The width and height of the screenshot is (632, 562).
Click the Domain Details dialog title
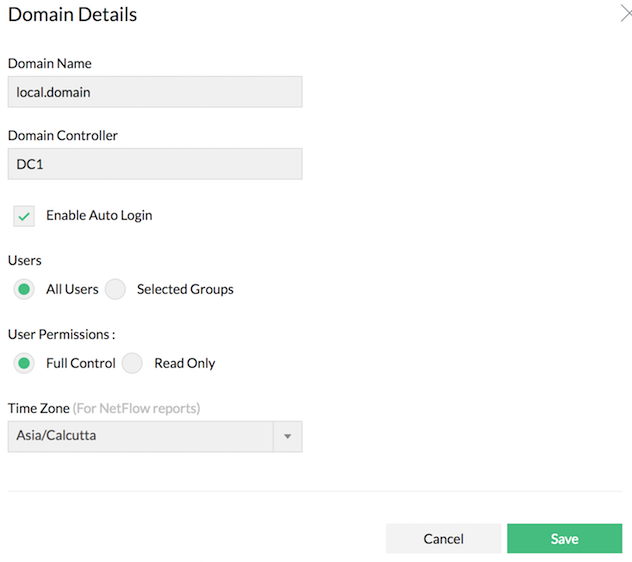pos(73,15)
